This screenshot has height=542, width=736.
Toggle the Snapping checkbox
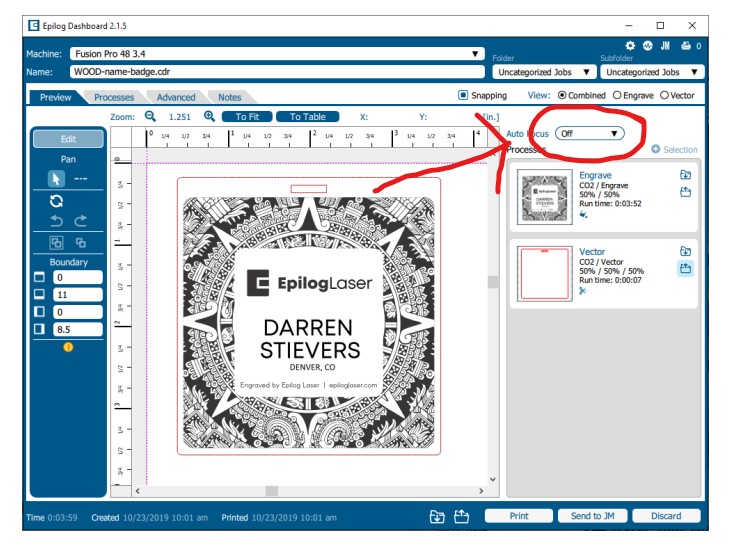tap(463, 96)
